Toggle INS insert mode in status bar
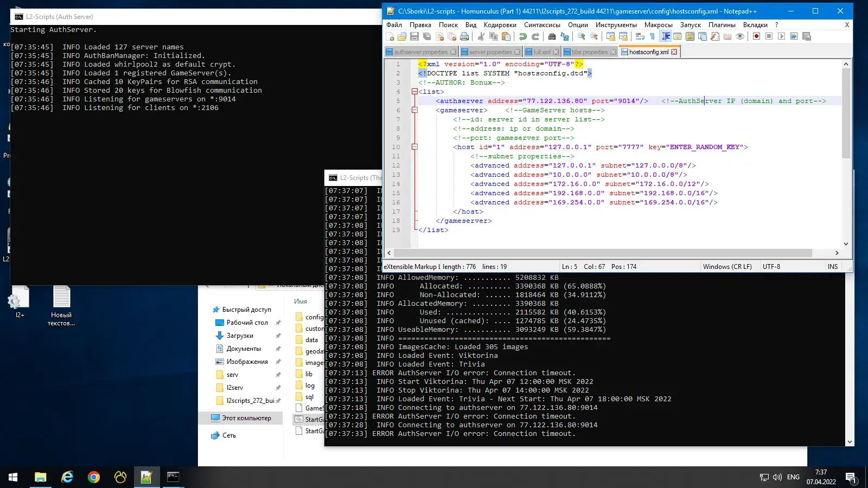Viewport: 868px width, 488px height. (833, 267)
